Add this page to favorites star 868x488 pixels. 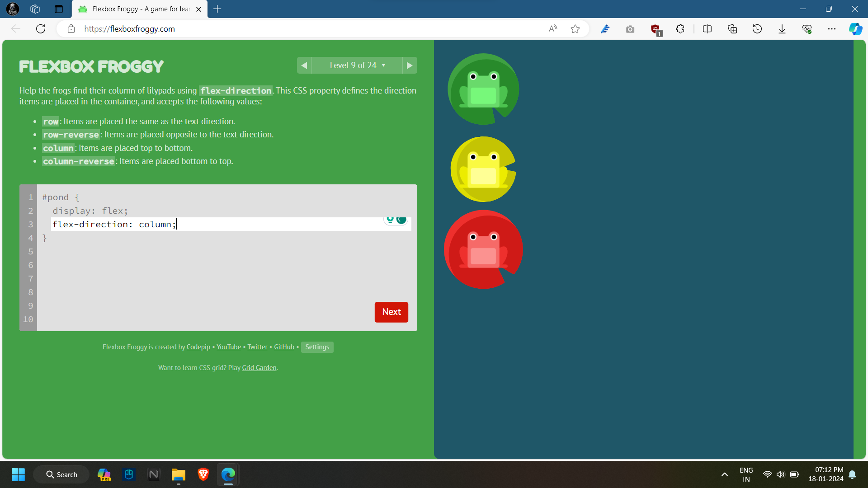pos(575,29)
